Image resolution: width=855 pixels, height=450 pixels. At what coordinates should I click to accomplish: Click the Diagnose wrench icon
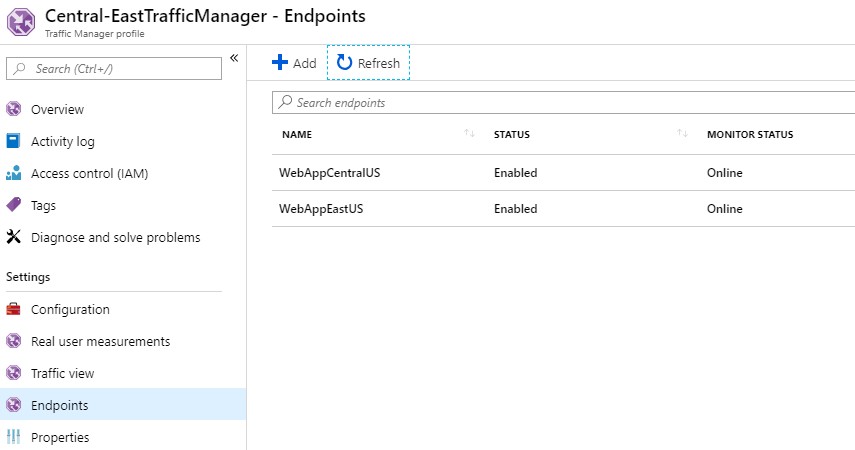(x=14, y=237)
